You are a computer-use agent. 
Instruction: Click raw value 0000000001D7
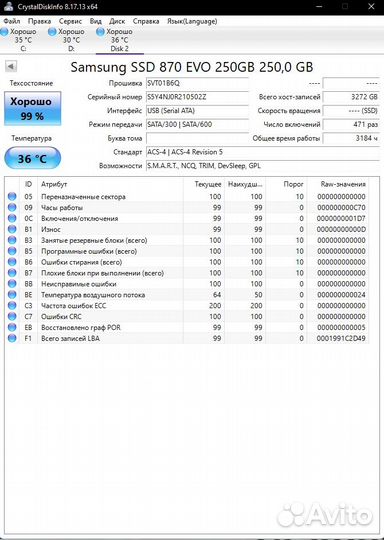(341, 218)
